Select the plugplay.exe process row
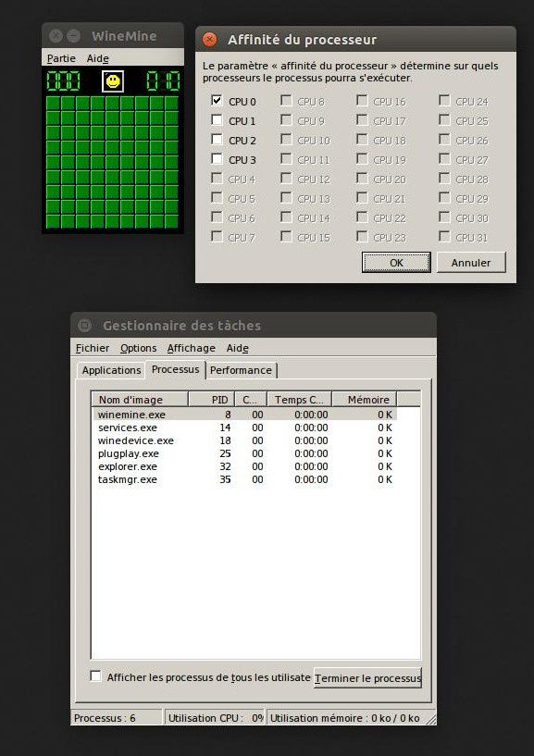This screenshot has width=534, height=756. point(244,453)
